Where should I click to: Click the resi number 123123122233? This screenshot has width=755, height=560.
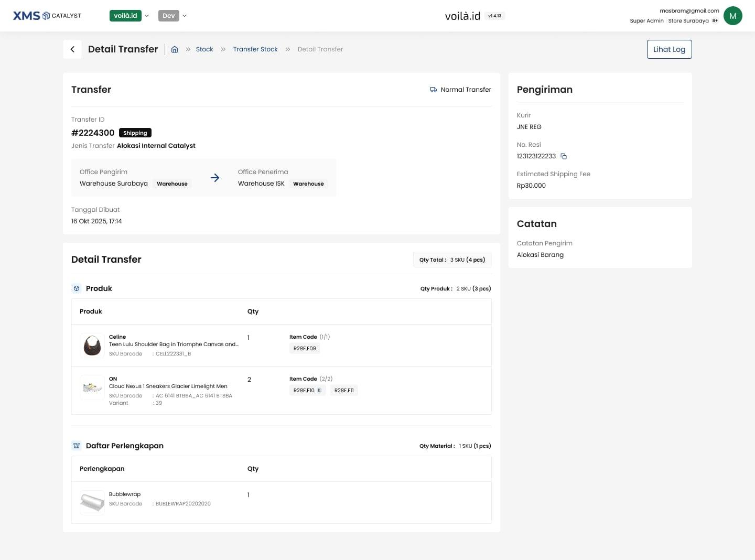coord(536,156)
